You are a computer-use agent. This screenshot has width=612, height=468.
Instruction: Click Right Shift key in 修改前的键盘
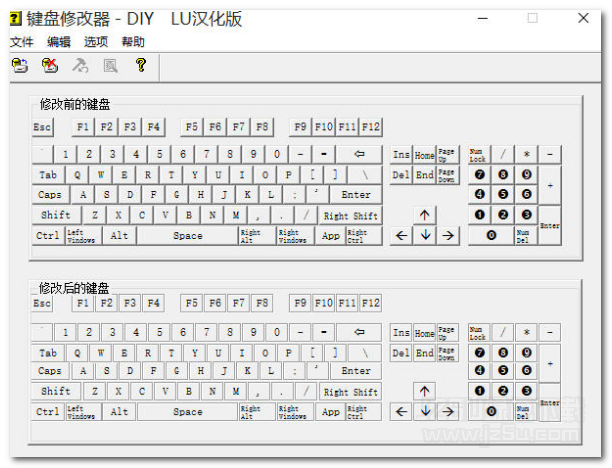(350, 216)
